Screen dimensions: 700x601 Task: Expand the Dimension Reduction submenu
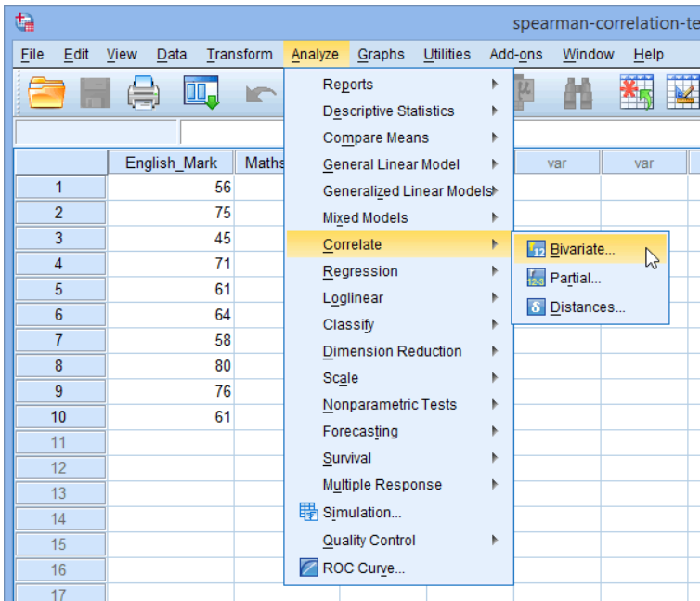[x=398, y=351]
